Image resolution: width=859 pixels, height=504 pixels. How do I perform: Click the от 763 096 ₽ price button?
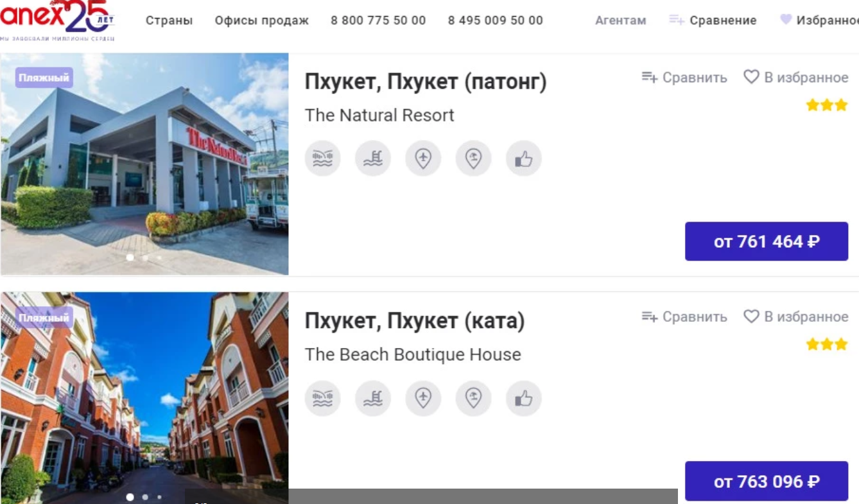pos(767,481)
